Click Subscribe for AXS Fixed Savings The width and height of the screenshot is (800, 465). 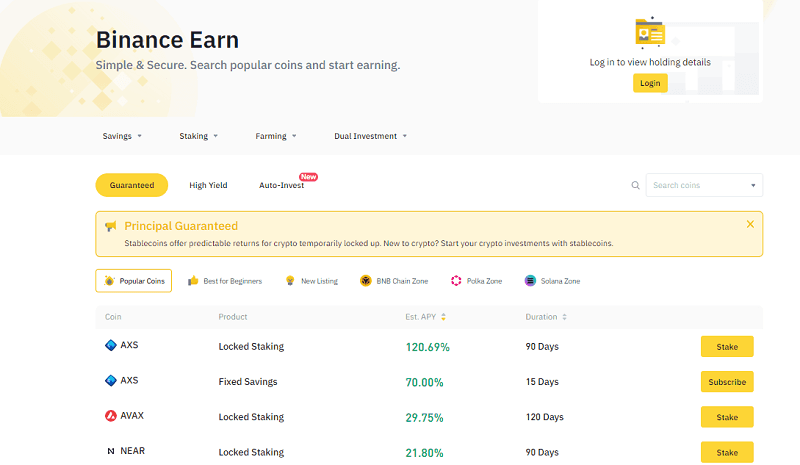click(727, 382)
